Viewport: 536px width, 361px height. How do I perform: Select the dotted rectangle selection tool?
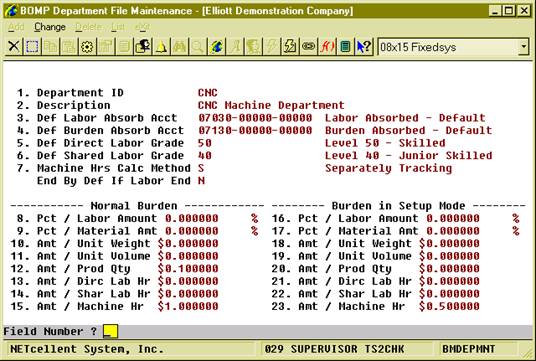[x=32, y=46]
